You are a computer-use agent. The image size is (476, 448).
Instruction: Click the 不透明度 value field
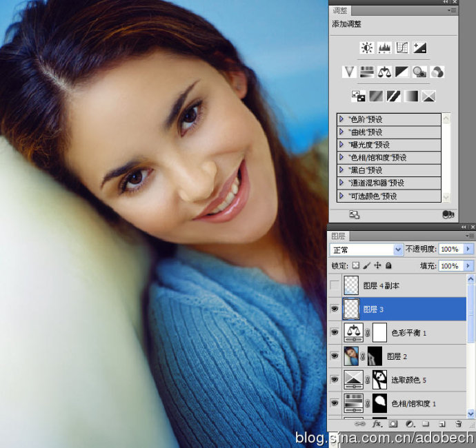click(x=451, y=249)
